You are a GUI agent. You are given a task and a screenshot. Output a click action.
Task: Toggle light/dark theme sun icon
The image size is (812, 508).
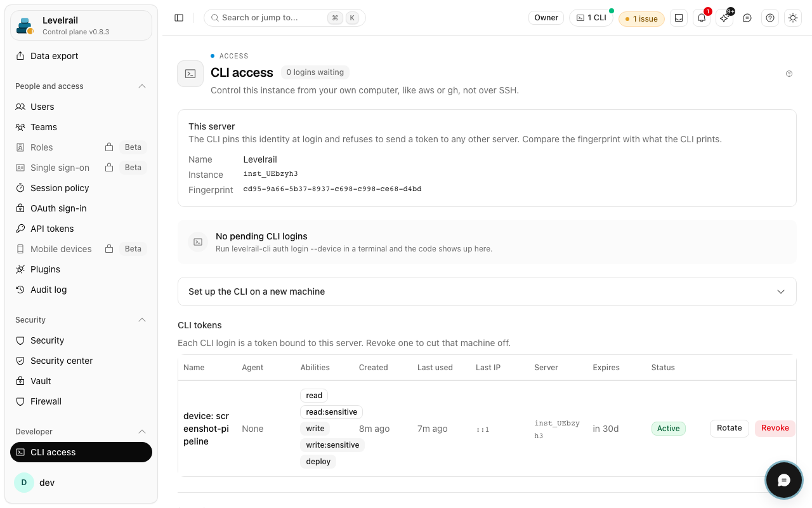click(793, 18)
